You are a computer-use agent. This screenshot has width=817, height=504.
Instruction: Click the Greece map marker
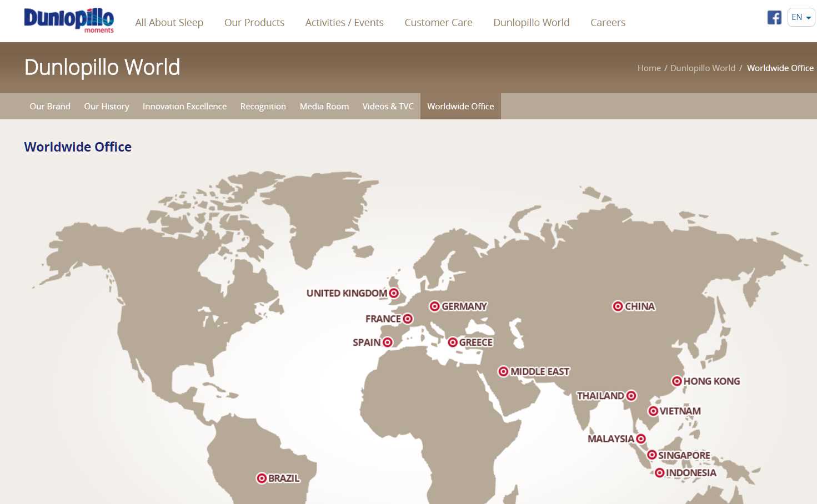click(x=453, y=342)
